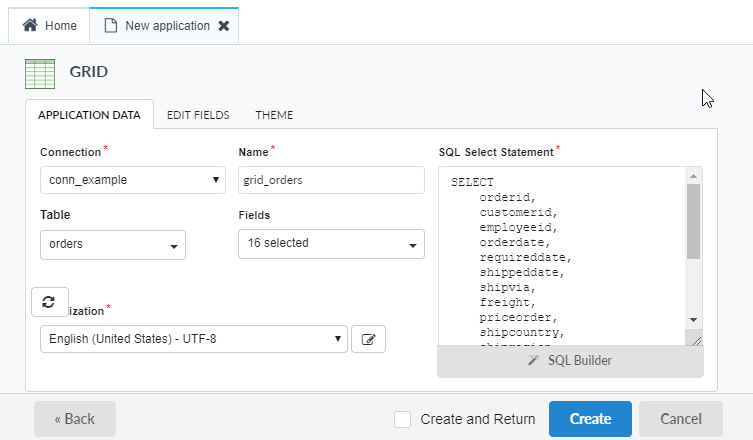Image resolution: width=753 pixels, height=440 pixels.
Task: Switch to the EDIT FIELDS tab
Action: tap(198, 115)
